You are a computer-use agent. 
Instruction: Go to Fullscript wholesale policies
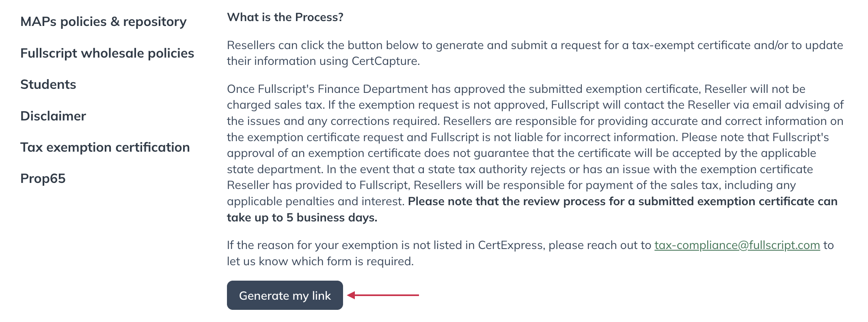(x=107, y=53)
